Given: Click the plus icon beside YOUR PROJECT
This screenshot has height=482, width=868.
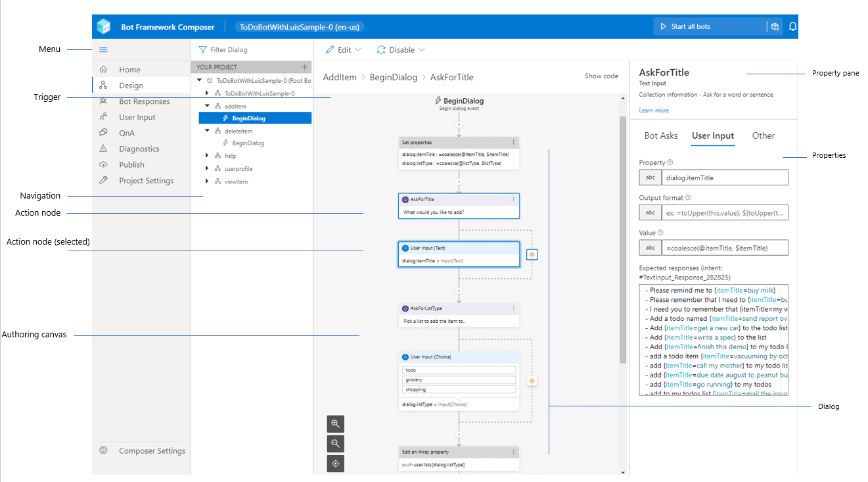Looking at the screenshot, I should point(304,67).
